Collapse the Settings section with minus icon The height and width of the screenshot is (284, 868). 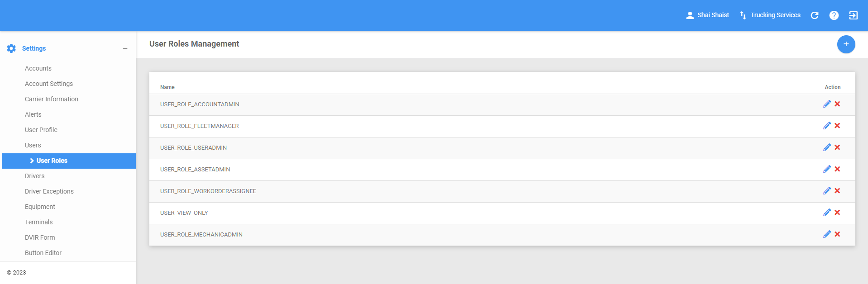125,49
